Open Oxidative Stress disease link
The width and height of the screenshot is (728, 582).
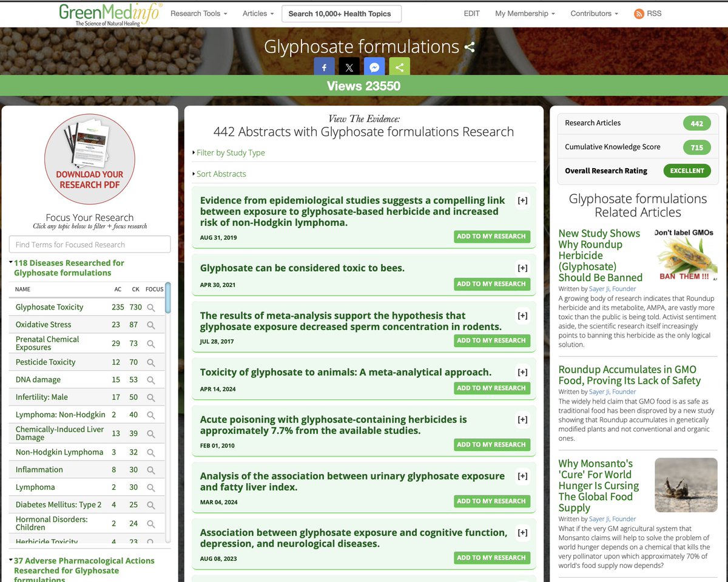pyautogui.click(x=44, y=325)
